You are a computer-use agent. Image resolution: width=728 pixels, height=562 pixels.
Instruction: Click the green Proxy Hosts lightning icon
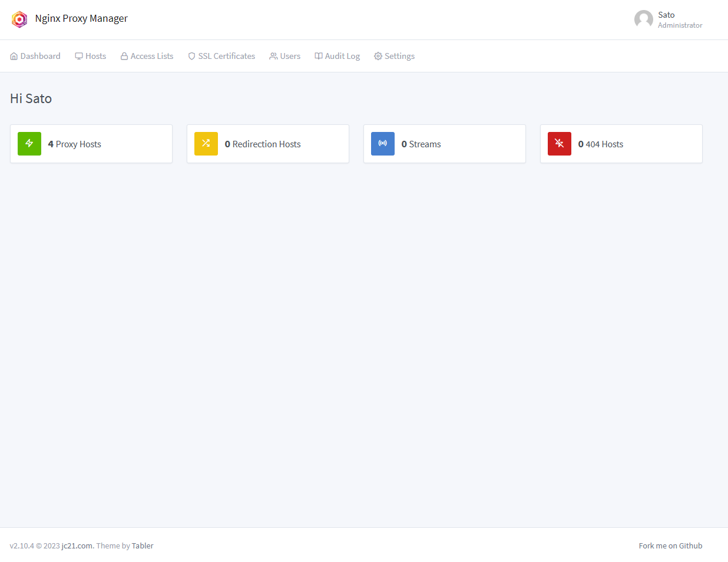pyautogui.click(x=29, y=144)
